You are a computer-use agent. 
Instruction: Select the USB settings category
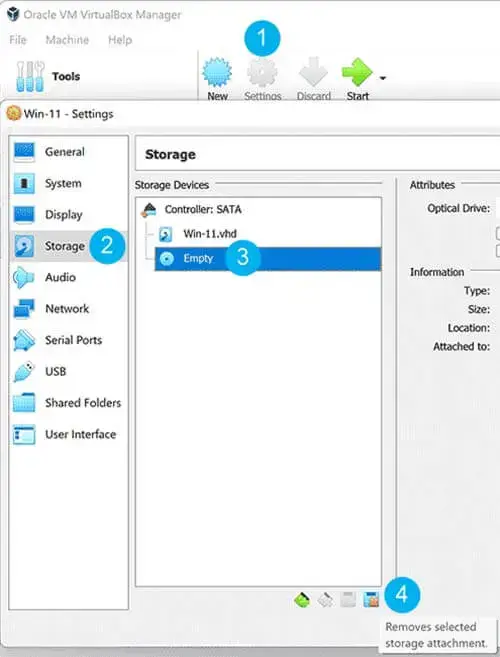click(69, 371)
